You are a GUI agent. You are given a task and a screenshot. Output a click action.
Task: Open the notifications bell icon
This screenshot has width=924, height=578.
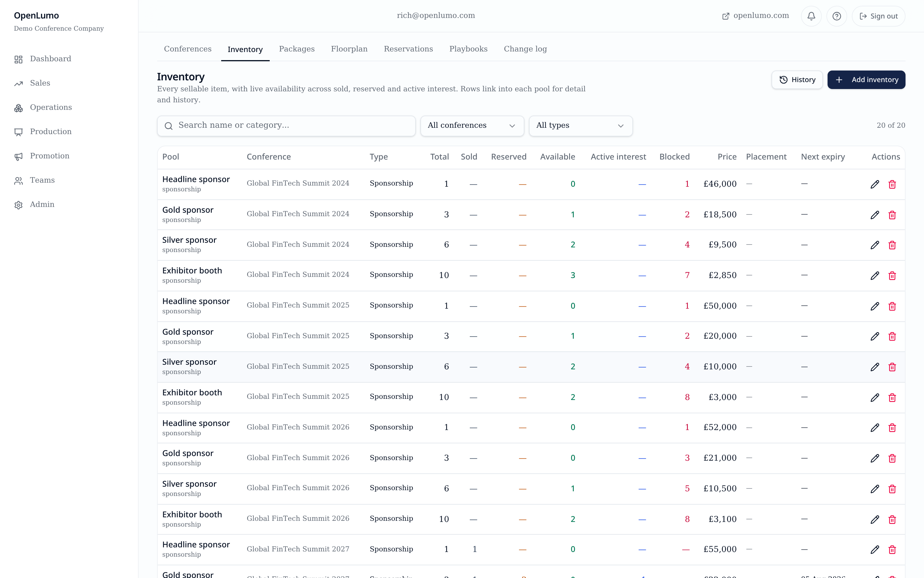811,16
